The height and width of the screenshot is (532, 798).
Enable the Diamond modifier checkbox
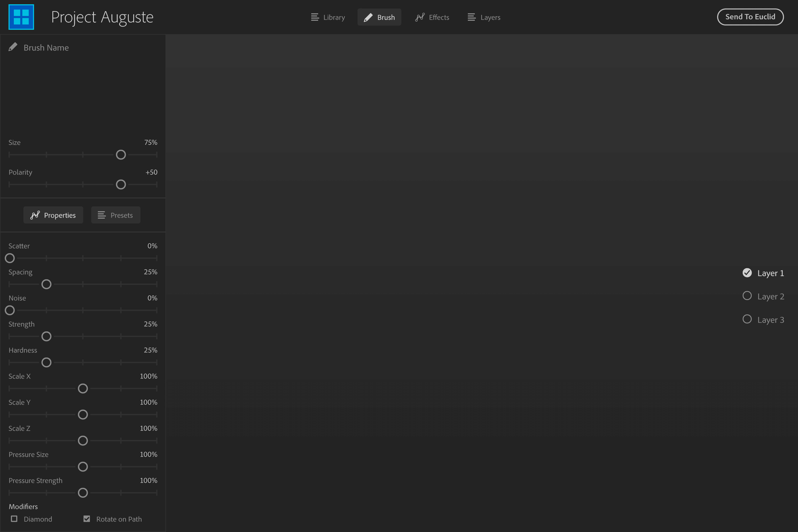[14, 519]
